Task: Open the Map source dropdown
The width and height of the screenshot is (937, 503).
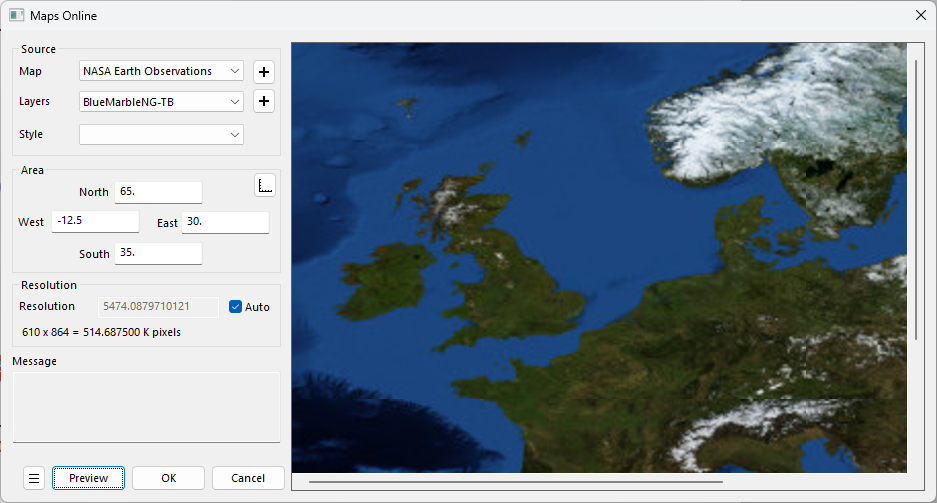Action: pos(161,71)
